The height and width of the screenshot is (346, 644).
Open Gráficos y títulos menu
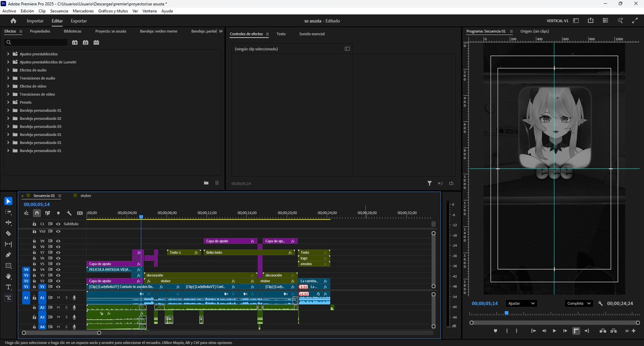(113, 11)
